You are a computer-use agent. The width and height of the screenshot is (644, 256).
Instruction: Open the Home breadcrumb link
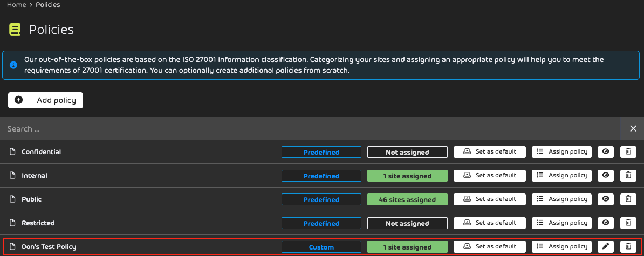(16, 5)
